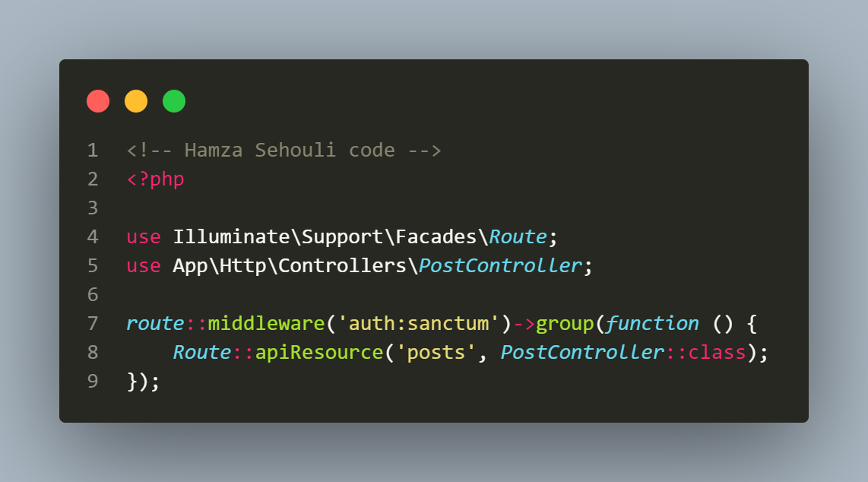Screen dimensions: 868x482
Task: Click the Hamza Sehouli code comment
Action: tap(284, 150)
